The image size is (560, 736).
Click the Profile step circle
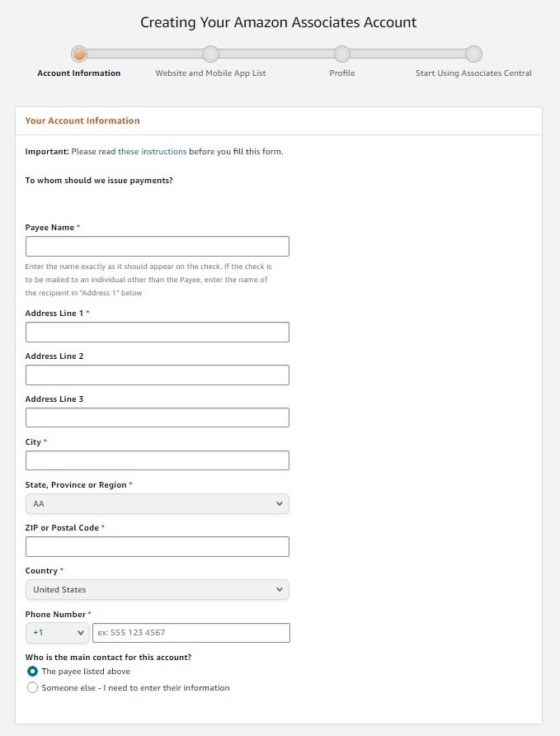point(342,54)
